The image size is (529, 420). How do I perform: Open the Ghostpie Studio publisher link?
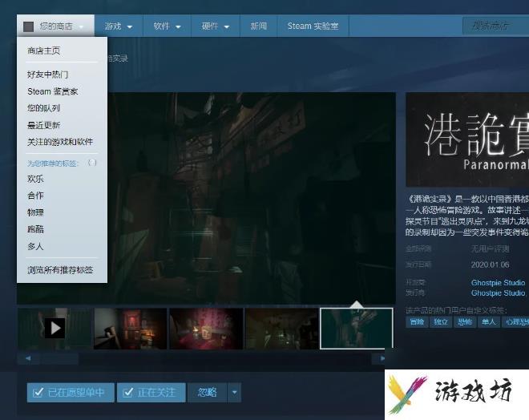click(x=498, y=293)
